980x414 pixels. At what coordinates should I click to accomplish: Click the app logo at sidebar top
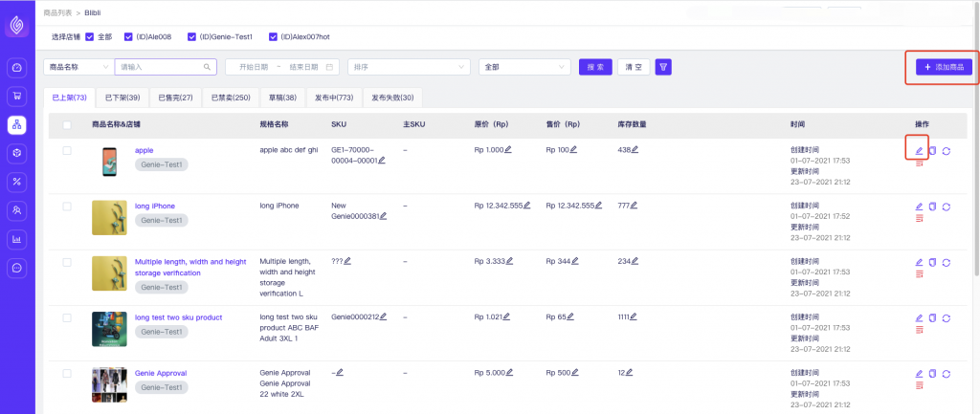[x=17, y=26]
